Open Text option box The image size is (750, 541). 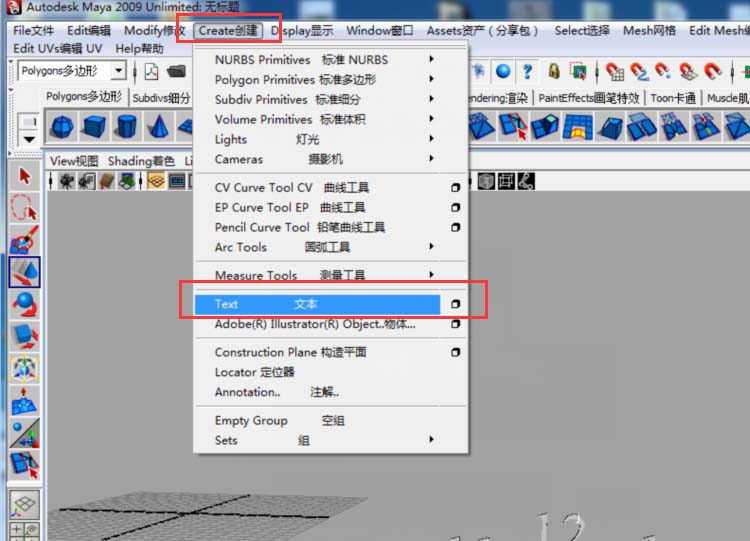click(x=455, y=304)
